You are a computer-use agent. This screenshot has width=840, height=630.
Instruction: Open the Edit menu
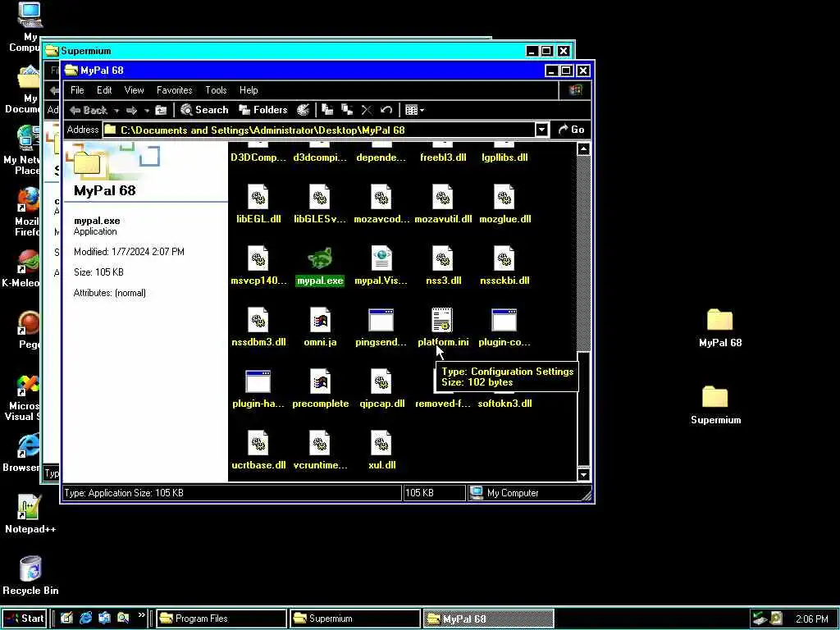coord(104,90)
